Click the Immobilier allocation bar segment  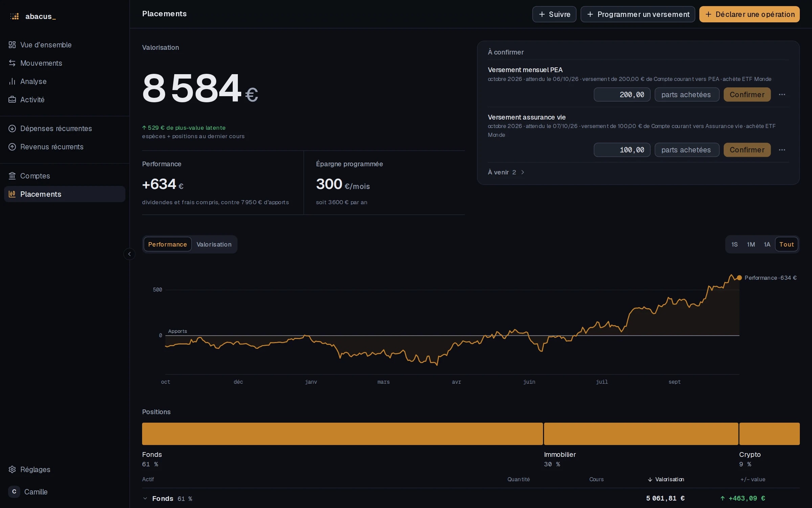click(641, 433)
